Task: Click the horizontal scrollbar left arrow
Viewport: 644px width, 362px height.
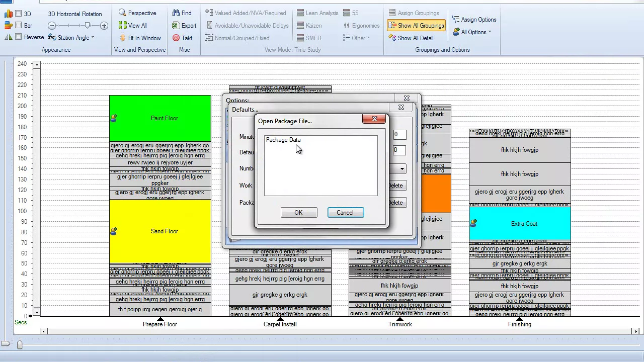Action: 44,331
